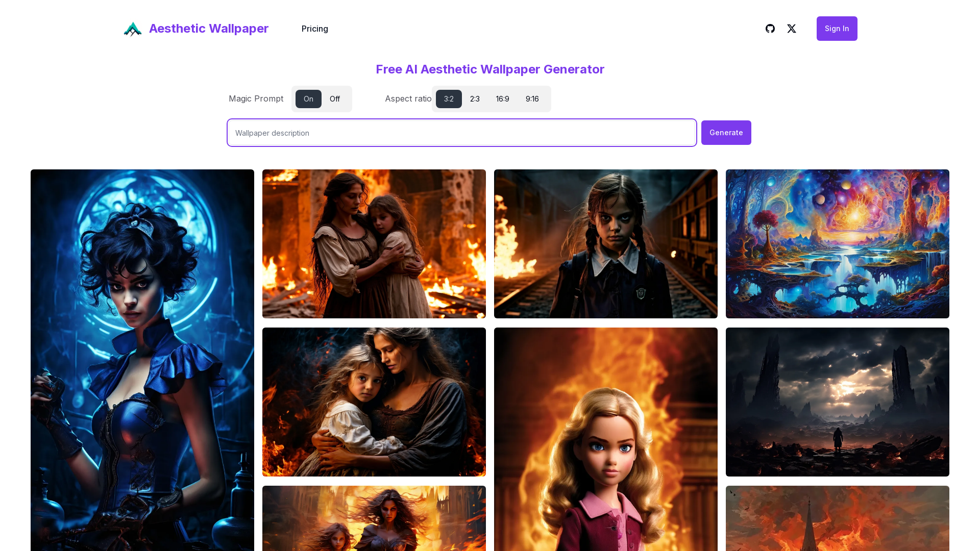980x551 pixels.
Task: Open the burning church spire wallpaper
Action: point(838,518)
